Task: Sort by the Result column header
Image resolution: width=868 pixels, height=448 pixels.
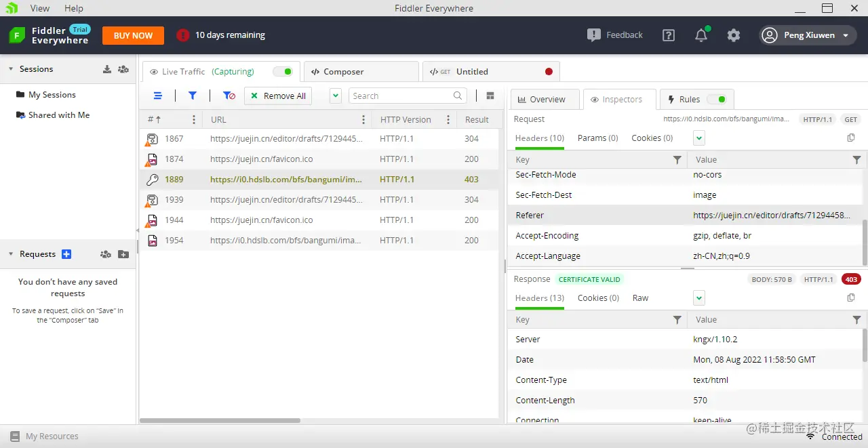Action: [x=477, y=120]
